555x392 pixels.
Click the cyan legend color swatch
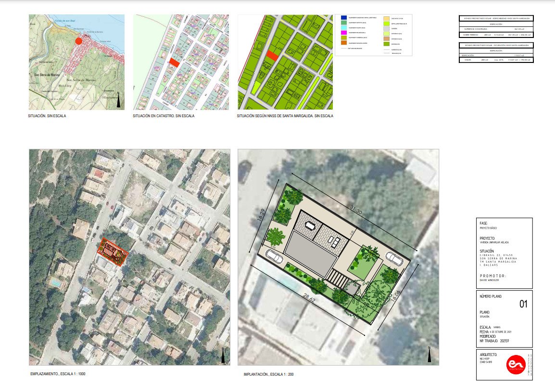(x=343, y=27)
